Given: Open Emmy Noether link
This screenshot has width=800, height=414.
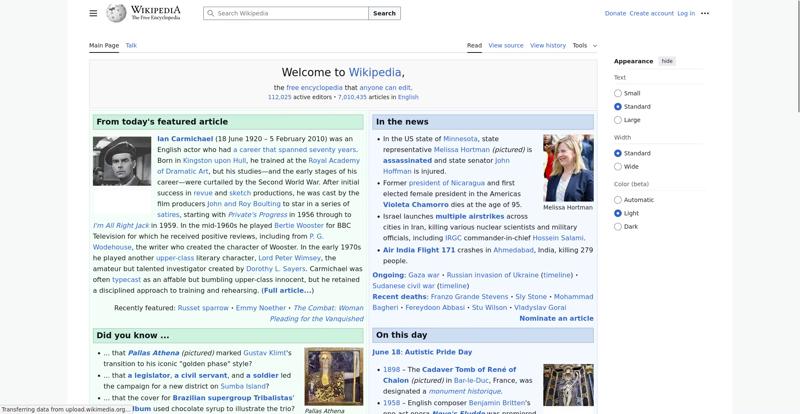Looking at the screenshot, I should pyautogui.click(x=261, y=308).
